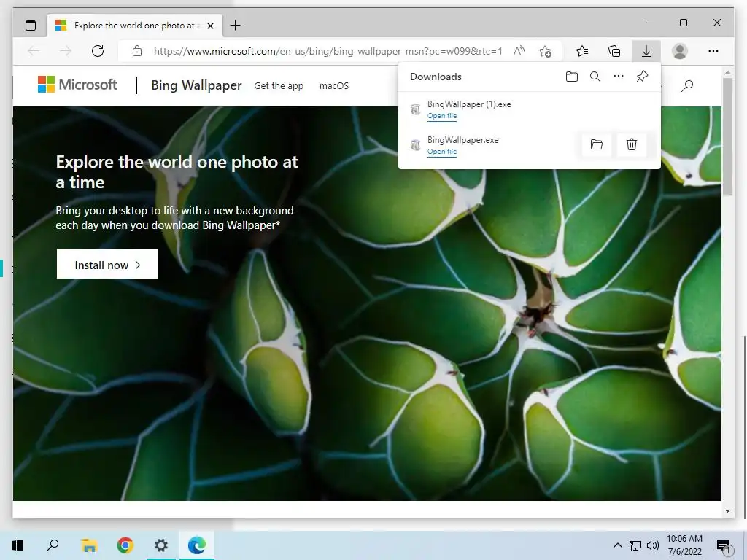Toggle the Downloads toolbar button

[646, 51]
